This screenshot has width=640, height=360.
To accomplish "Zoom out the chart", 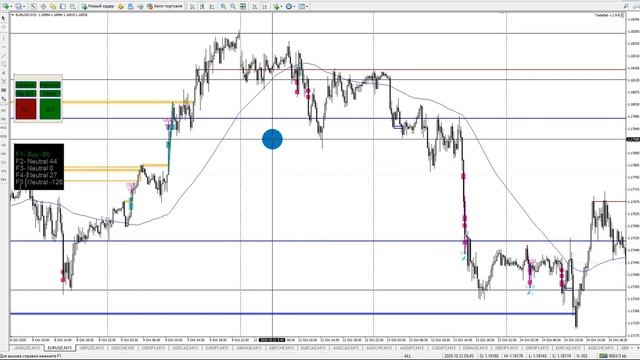I will (x=233, y=7).
